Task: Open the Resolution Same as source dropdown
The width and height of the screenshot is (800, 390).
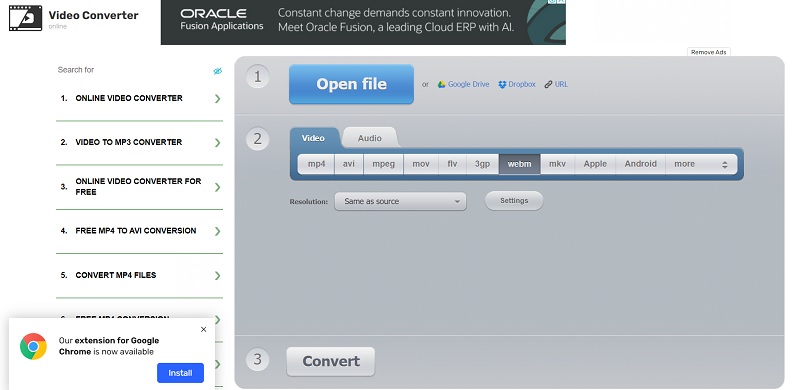Action: pos(401,202)
